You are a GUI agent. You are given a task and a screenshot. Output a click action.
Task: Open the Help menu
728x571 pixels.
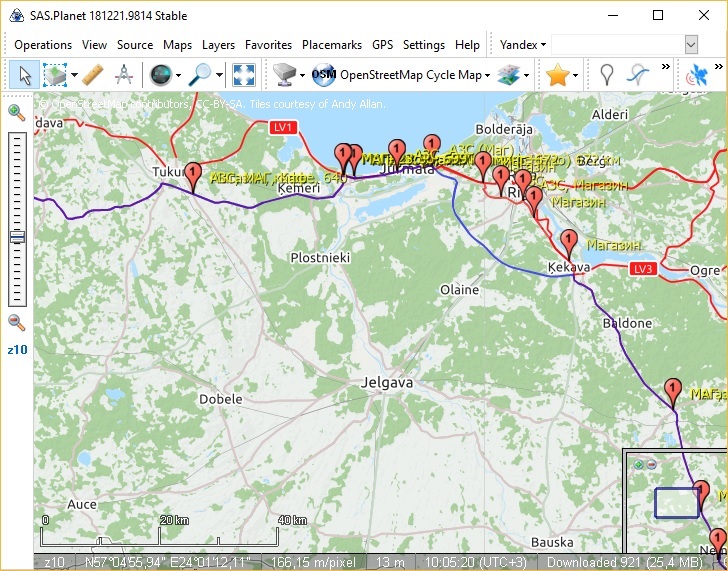pos(467,45)
